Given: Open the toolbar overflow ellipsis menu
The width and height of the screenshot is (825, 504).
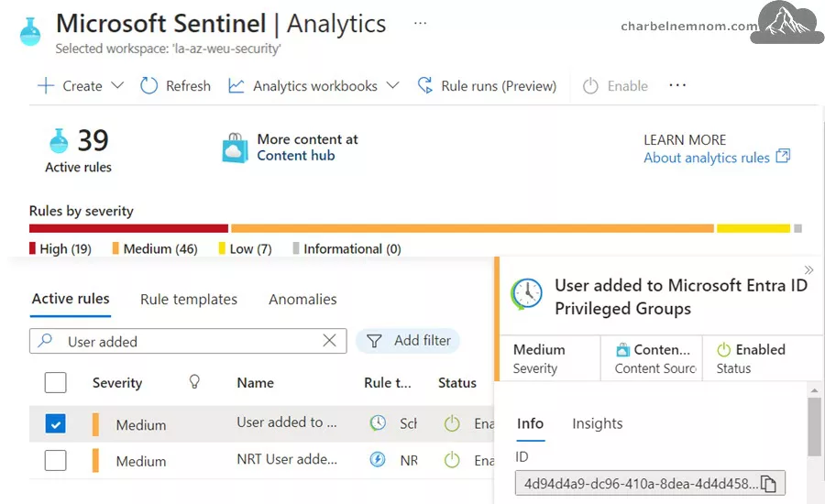Looking at the screenshot, I should (x=677, y=85).
